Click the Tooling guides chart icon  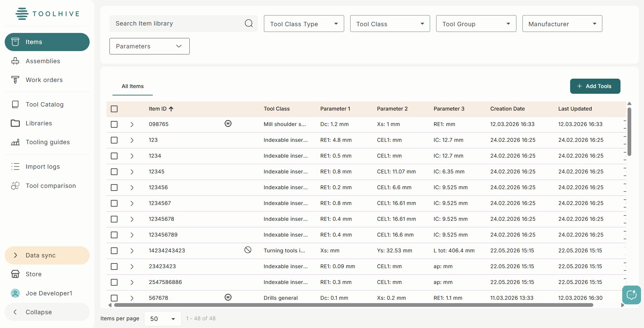(x=15, y=142)
